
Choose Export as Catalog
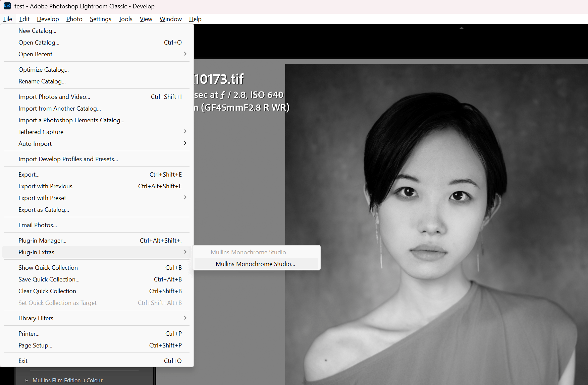click(44, 209)
